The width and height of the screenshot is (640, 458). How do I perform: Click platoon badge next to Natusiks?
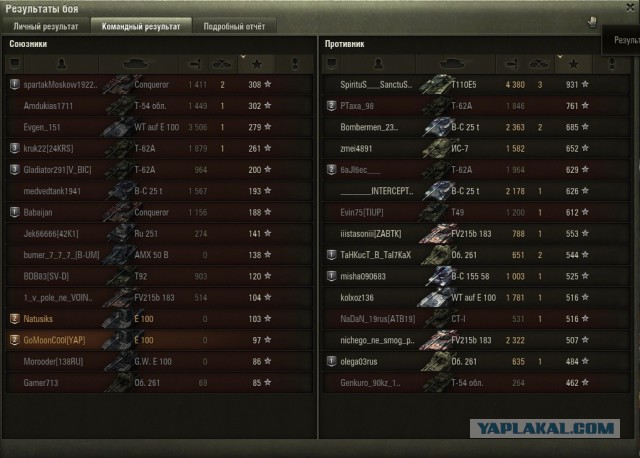pyautogui.click(x=15, y=319)
